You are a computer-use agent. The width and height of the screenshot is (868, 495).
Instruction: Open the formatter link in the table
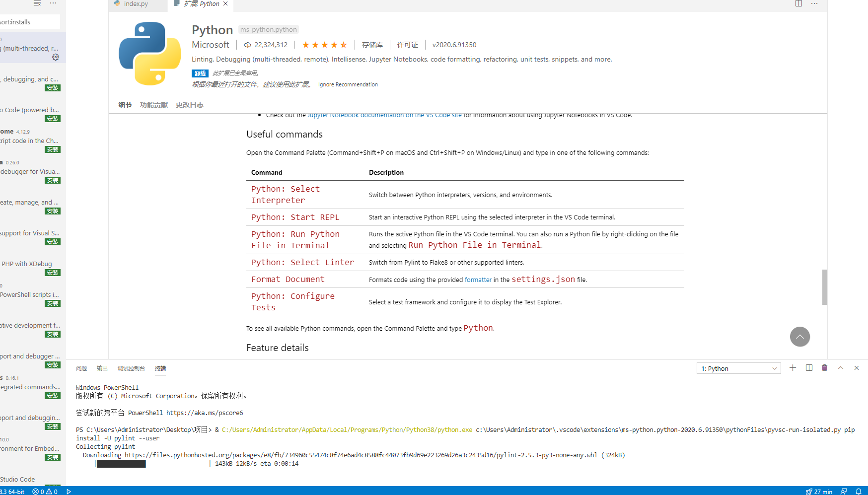point(478,280)
